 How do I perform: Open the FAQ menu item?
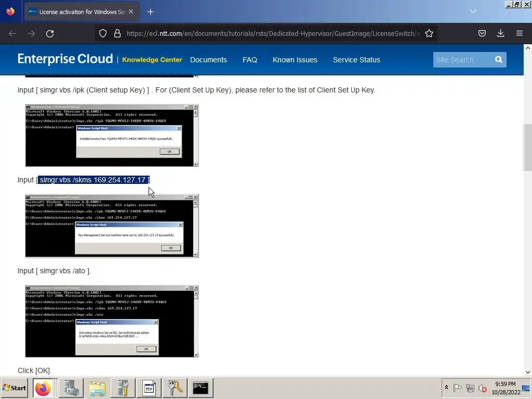250,60
